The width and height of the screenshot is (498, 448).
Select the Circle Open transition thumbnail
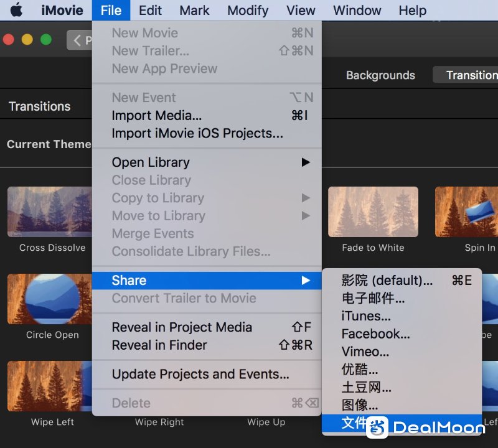coord(50,299)
